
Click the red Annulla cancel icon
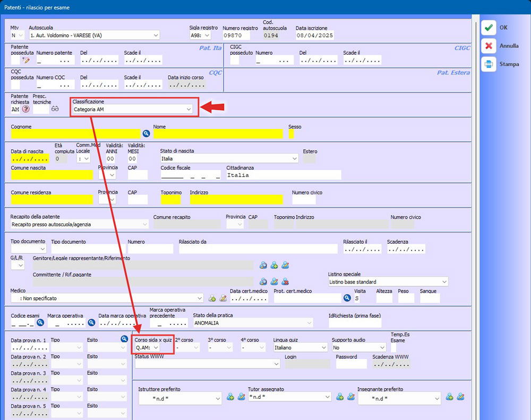click(x=489, y=46)
